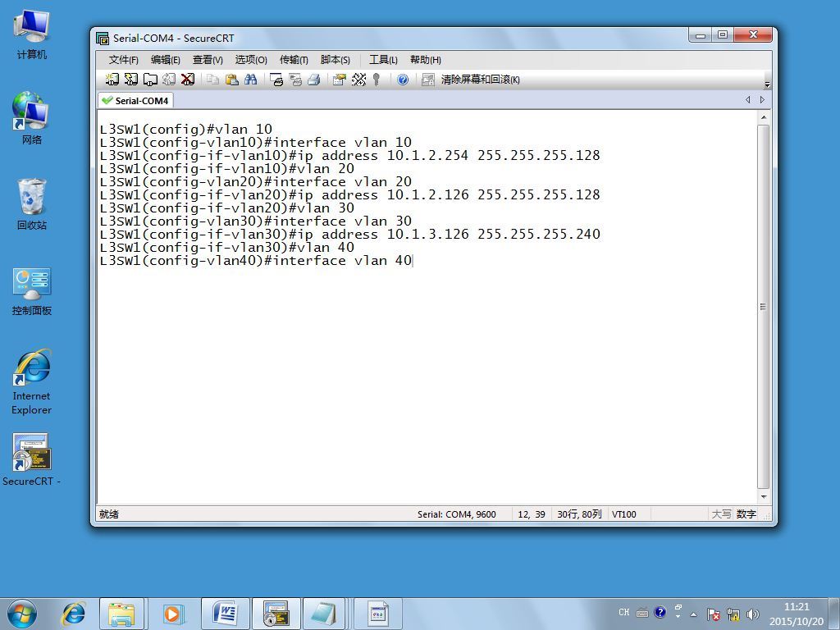Click the tab scroll left arrow

(x=748, y=99)
